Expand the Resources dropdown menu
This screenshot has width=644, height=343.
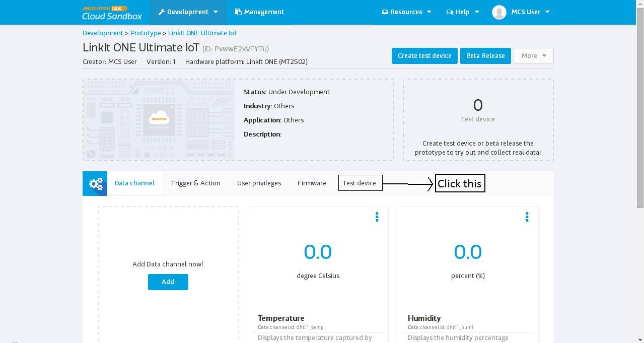[406, 12]
